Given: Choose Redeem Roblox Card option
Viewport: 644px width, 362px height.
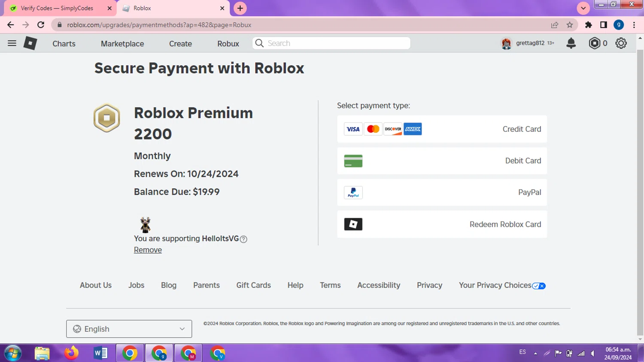Looking at the screenshot, I should pos(442,224).
